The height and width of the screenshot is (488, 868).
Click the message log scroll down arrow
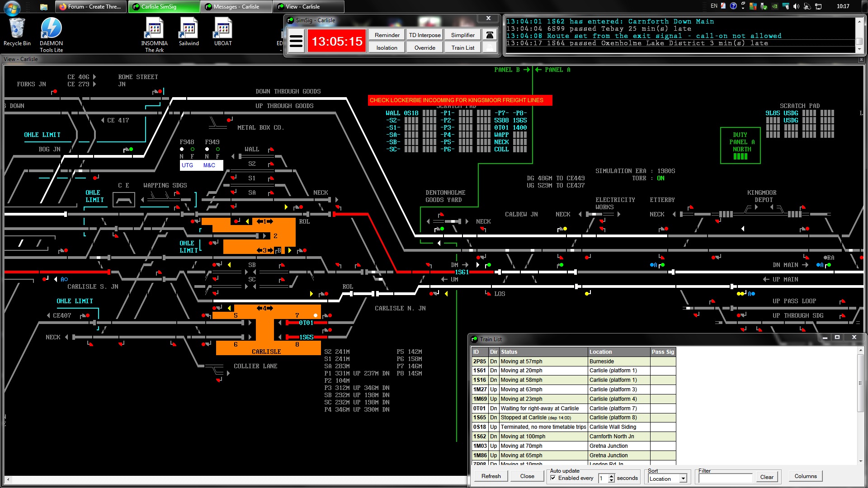point(859,49)
